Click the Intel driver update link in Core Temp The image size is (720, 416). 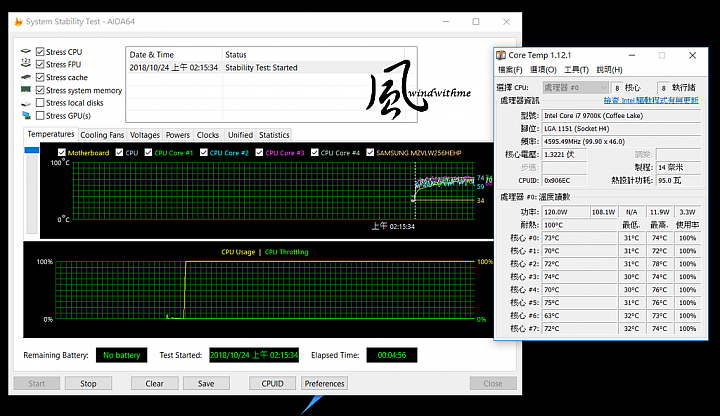(651, 100)
